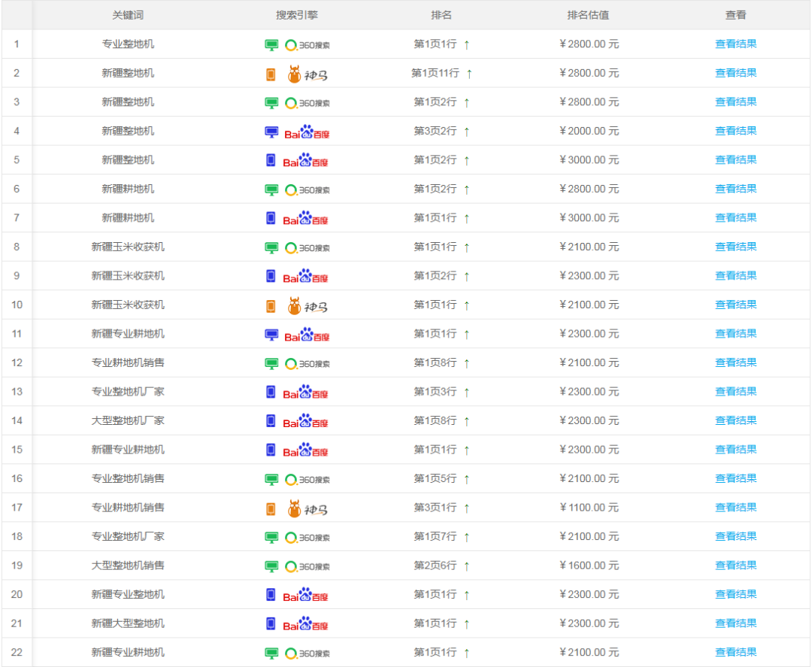Click the 搜索引擎 column header
The width and height of the screenshot is (812, 667).
297,15
